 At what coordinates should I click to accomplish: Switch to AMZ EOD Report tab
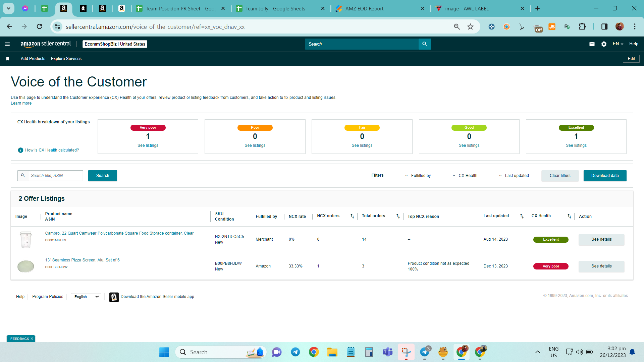pos(364,9)
